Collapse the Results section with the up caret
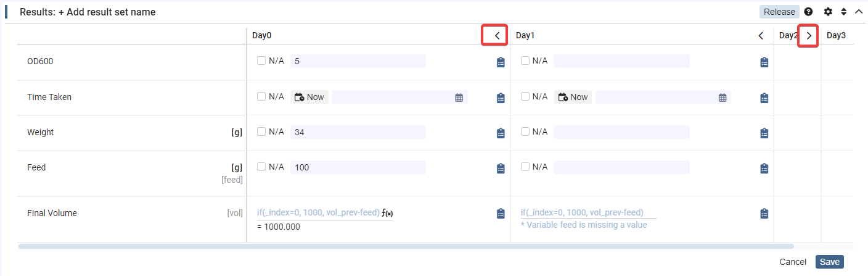The width and height of the screenshot is (868, 276). pos(858,12)
